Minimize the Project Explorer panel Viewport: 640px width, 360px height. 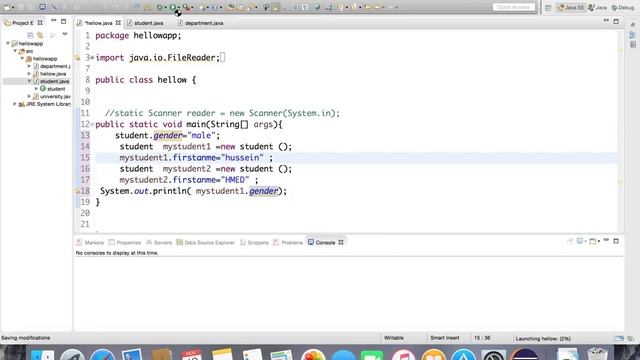click(53, 21)
